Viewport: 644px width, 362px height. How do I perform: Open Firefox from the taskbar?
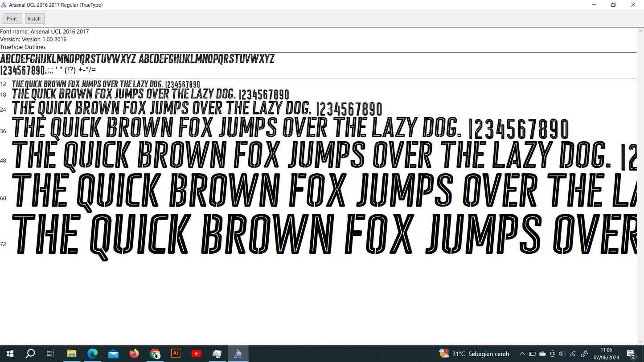[134, 353]
